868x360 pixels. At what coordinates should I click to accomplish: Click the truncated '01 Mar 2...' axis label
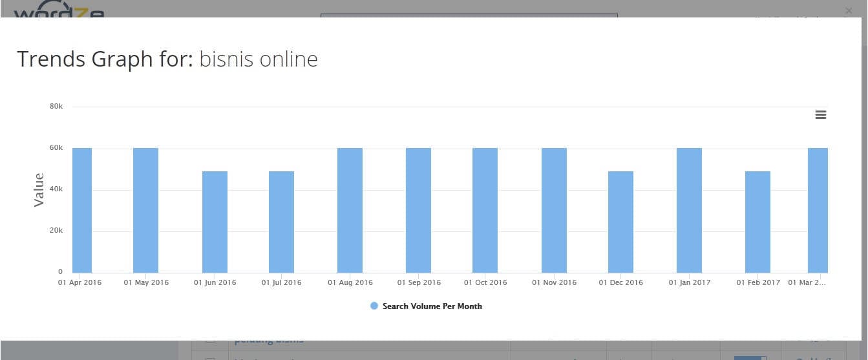tap(807, 282)
